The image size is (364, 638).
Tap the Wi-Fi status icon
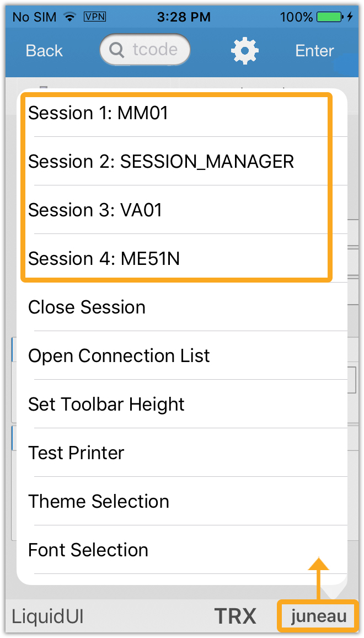(x=69, y=17)
